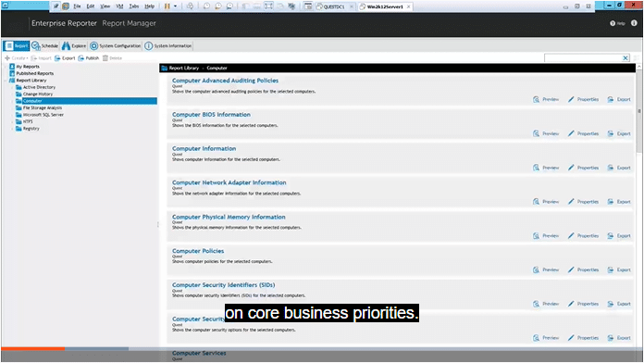
Task: Open the Create dropdown
Action: [17, 58]
